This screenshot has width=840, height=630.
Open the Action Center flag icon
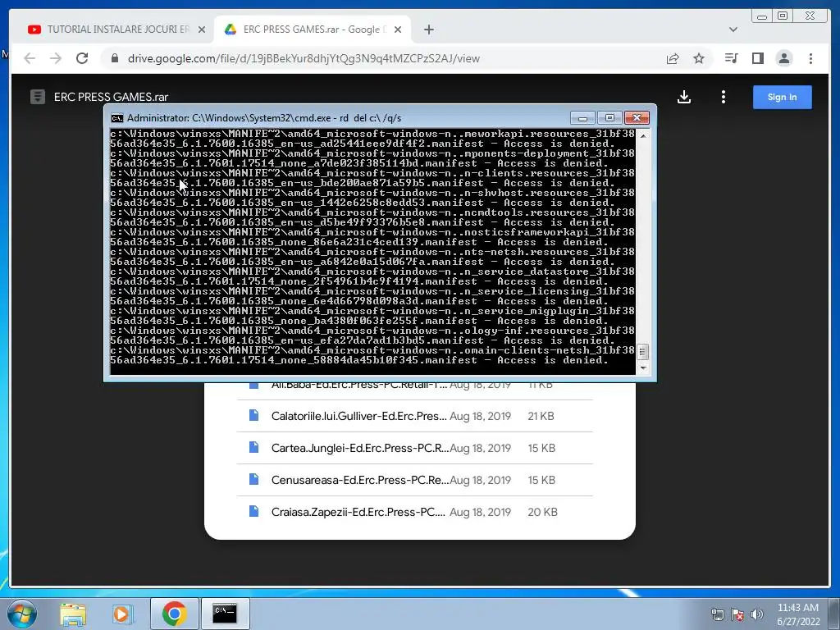tap(737, 614)
